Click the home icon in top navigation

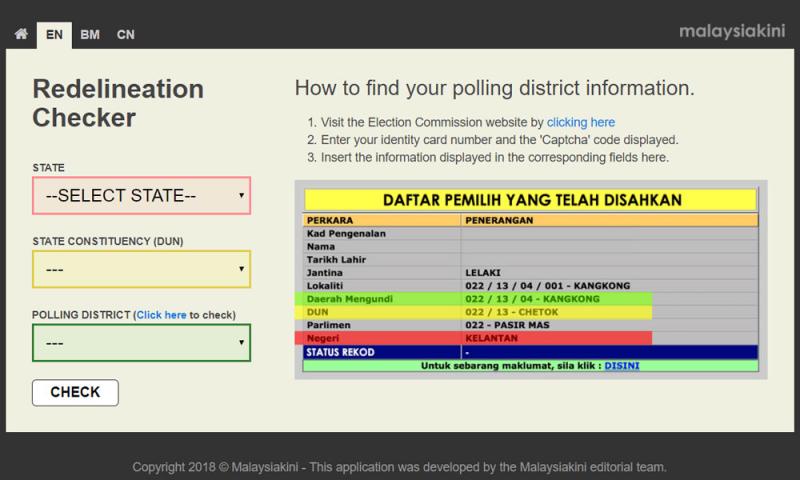click(x=19, y=35)
